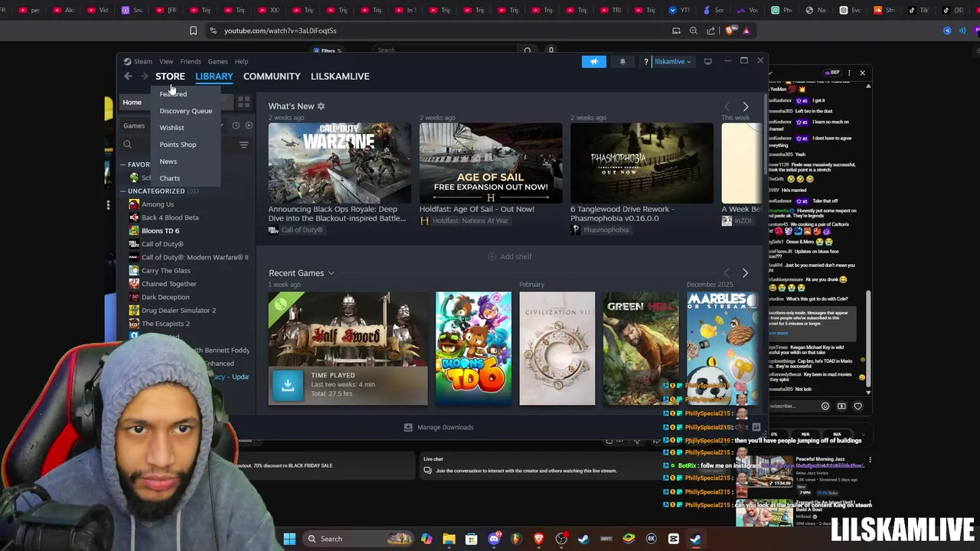
Task: Open the View menu
Action: click(166, 61)
